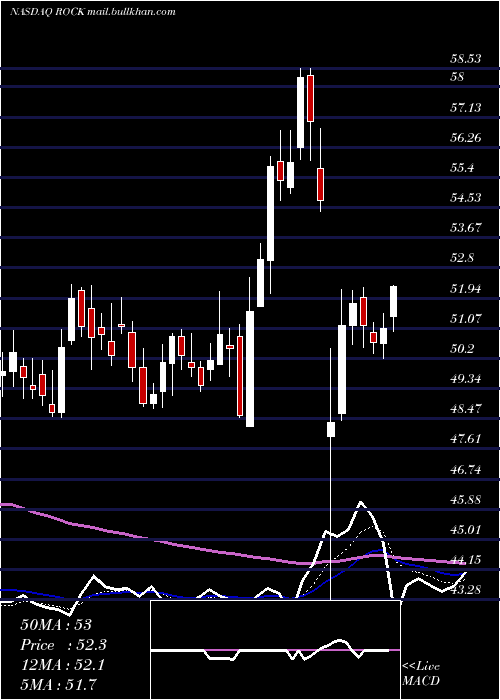Screen dimensions: 500x700
Task: Click the 45.88 price level label
Action: (466, 500)
